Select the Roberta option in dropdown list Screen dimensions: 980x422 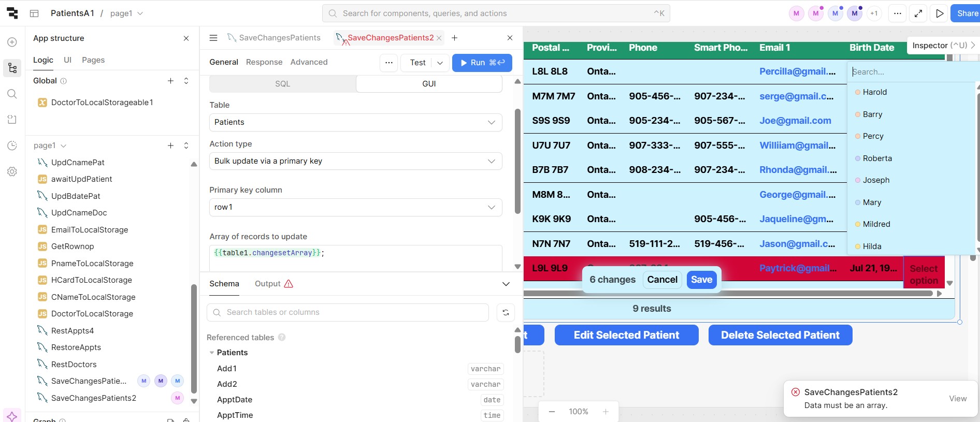877,158
